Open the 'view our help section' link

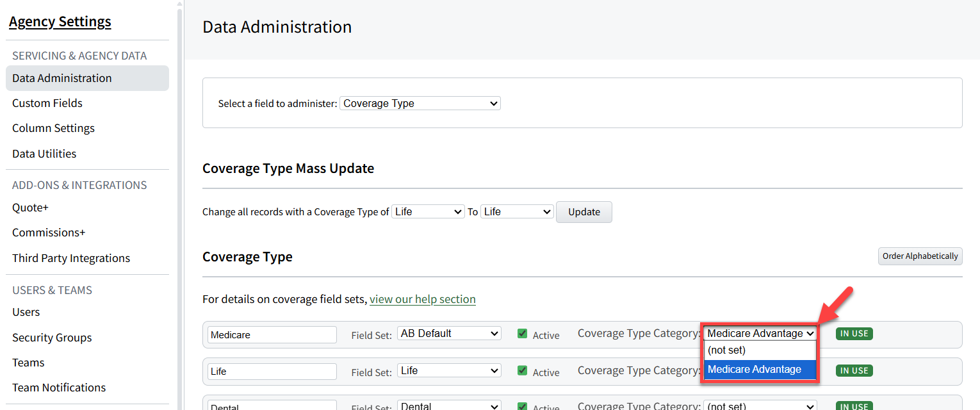click(x=423, y=299)
